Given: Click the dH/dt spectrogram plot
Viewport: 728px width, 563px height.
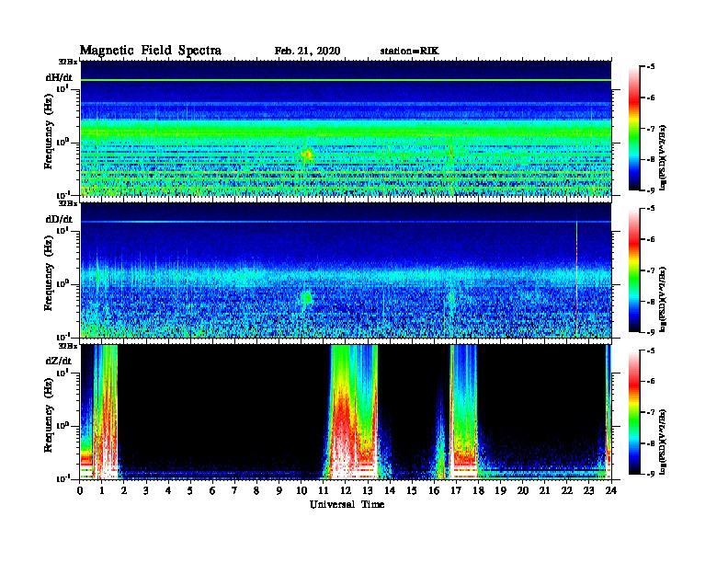Looking at the screenshot, I should coord(346,128).
